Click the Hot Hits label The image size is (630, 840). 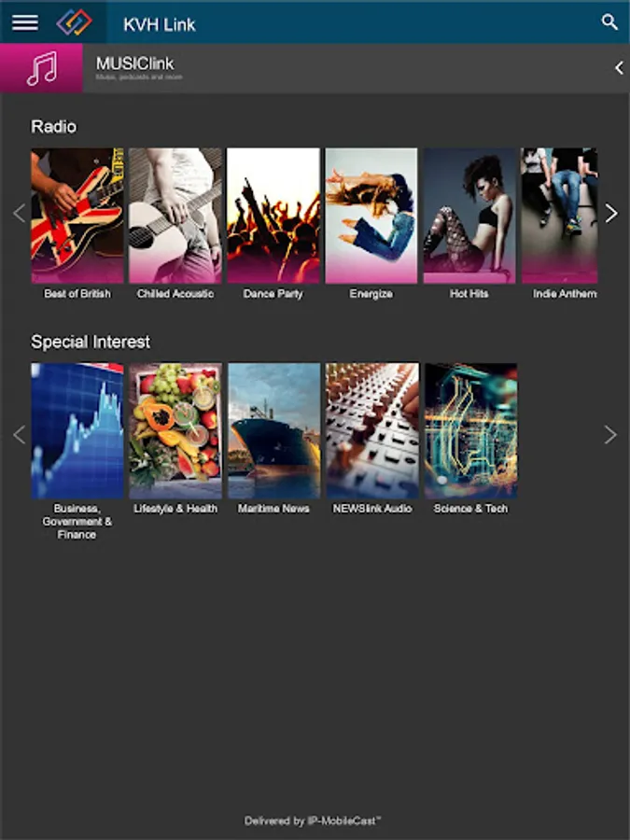pos(469,294)
